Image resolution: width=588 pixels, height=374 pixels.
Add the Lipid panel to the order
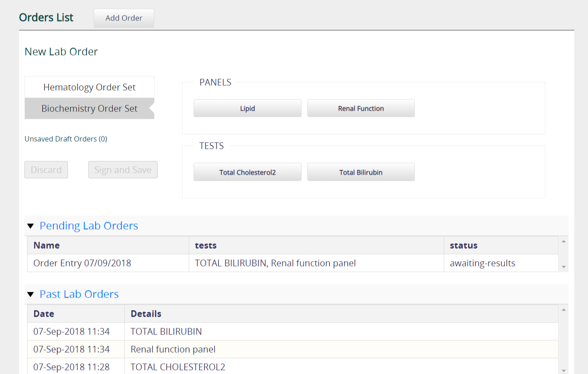[x=247, y=108]
